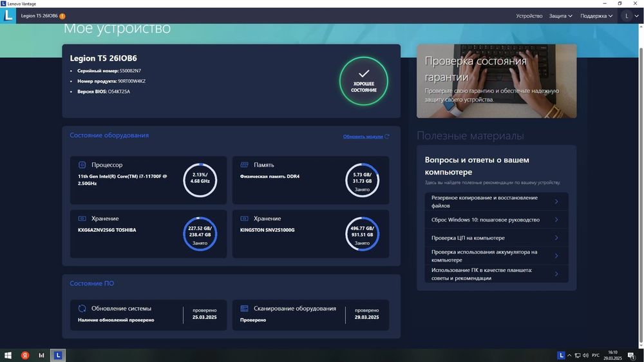Click the Версия BIOS line
644x362 pixels.
[104, 91]
